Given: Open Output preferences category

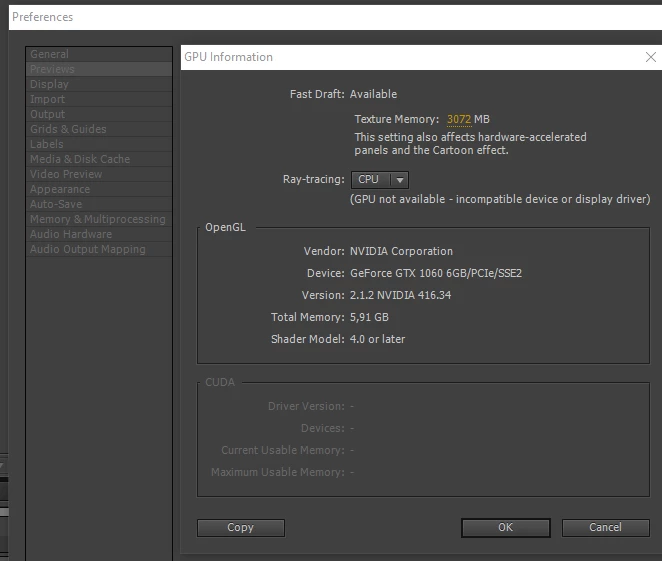Looking at the screenshot, I should pyautogui.click(x=99, y=114).
